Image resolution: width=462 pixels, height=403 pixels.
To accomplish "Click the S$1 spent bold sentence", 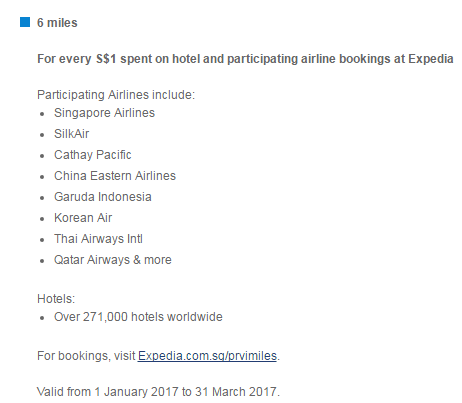I will pos(245,59).
